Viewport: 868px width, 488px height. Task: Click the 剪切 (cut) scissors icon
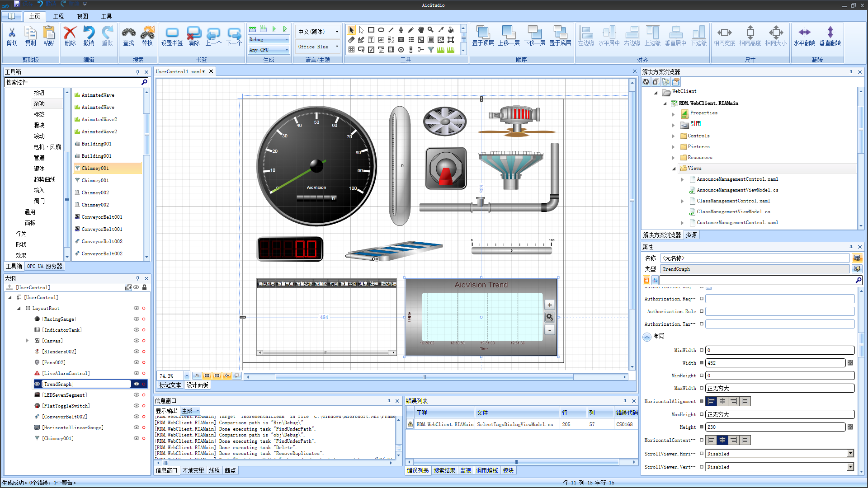12,33
